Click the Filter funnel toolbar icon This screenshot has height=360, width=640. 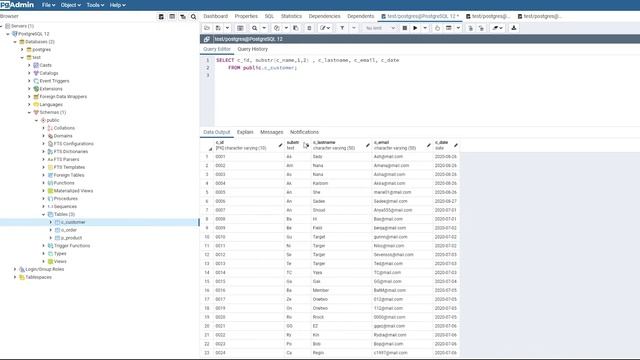pyautogui.click(x=342, y=28)
